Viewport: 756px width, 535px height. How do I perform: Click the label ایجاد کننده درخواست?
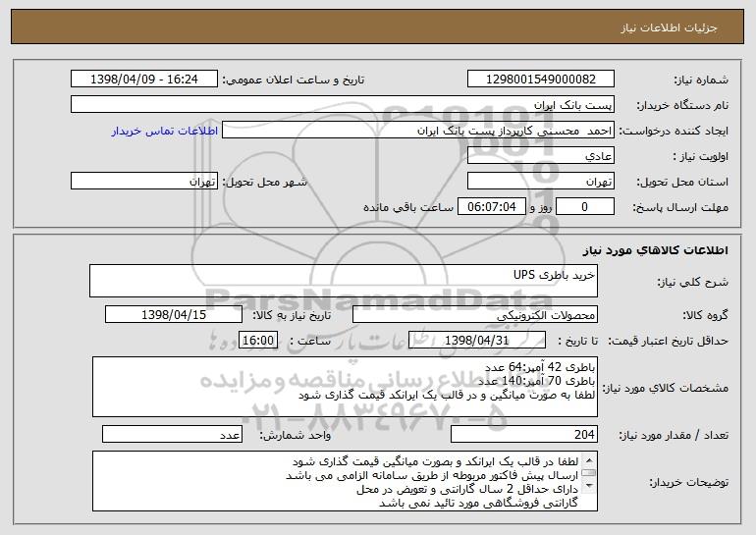(674, 132)
